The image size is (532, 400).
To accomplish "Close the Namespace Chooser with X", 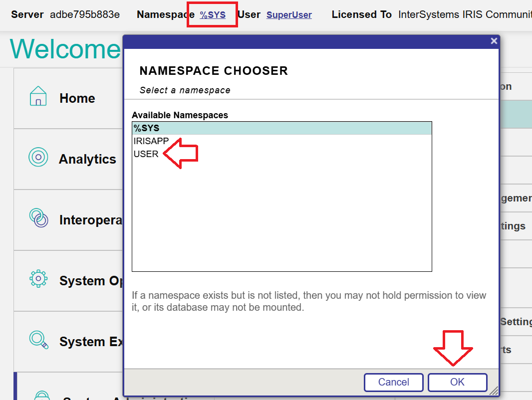I will tap(494, 41).
